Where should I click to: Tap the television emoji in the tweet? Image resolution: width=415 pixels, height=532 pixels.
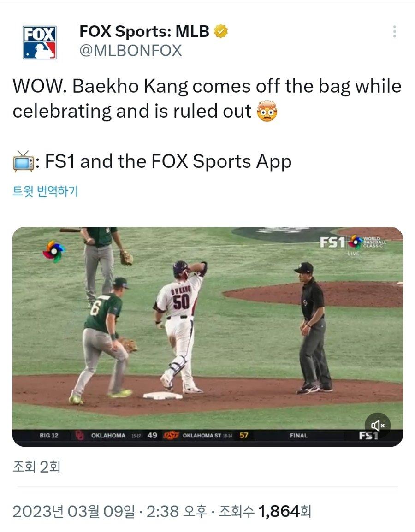24,161
